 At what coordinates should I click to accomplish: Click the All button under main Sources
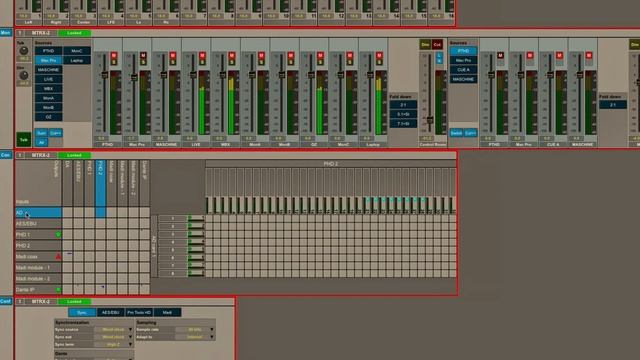coord(41,142)
